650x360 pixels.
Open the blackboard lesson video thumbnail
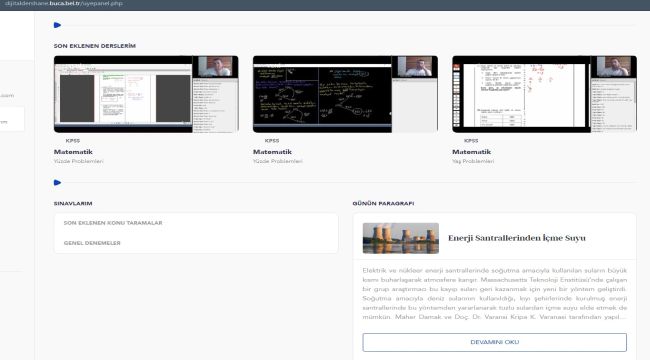[345, 94]
